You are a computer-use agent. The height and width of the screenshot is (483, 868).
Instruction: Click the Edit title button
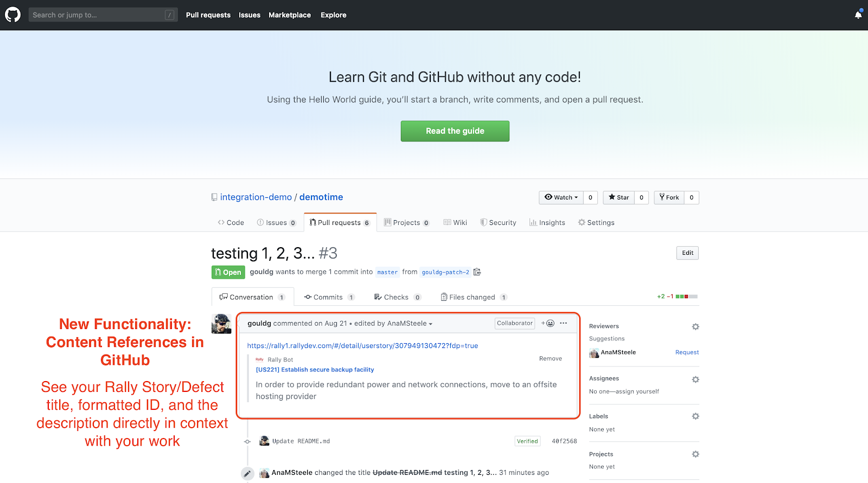[x=687, y=253]
